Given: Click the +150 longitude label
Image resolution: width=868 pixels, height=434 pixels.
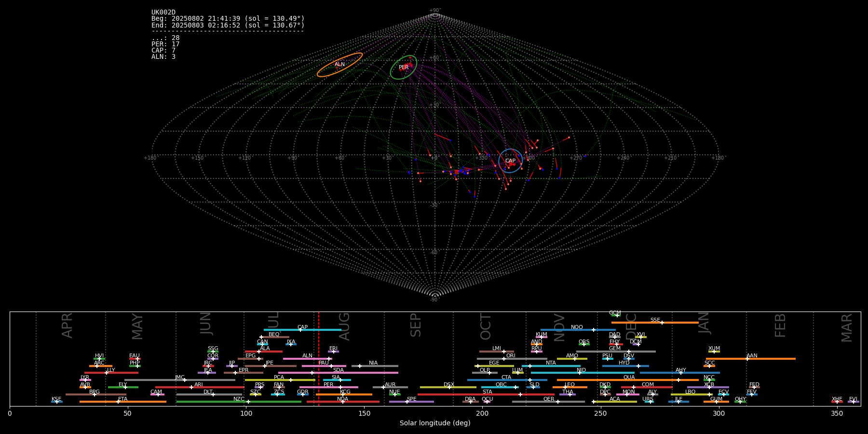Looking at the screenshot, I should click(x=197, y=158).
